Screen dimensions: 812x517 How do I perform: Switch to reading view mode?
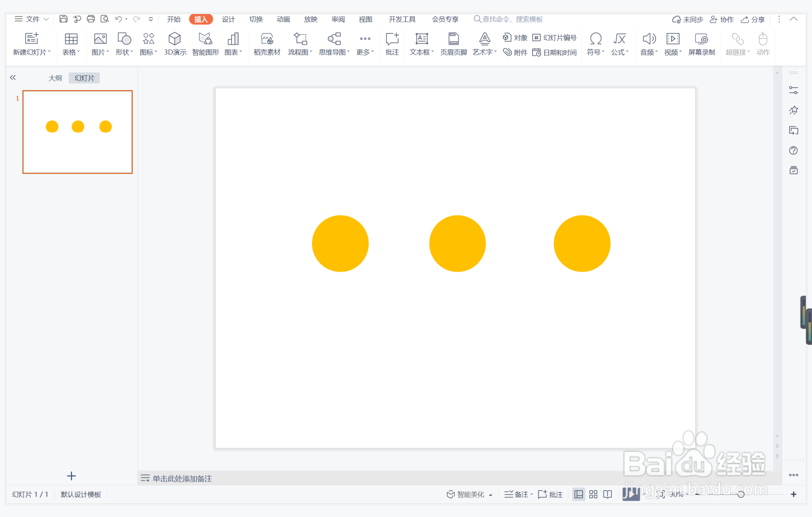[x=608, y=494]
